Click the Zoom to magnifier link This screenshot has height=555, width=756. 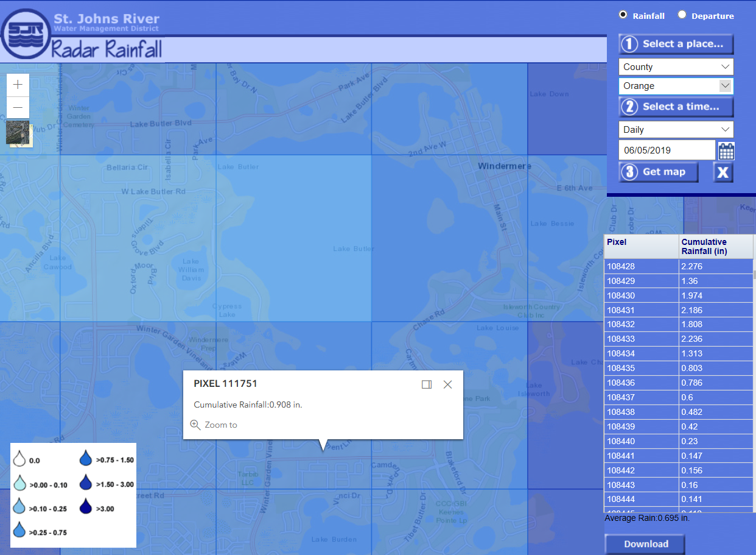point(214,425)
